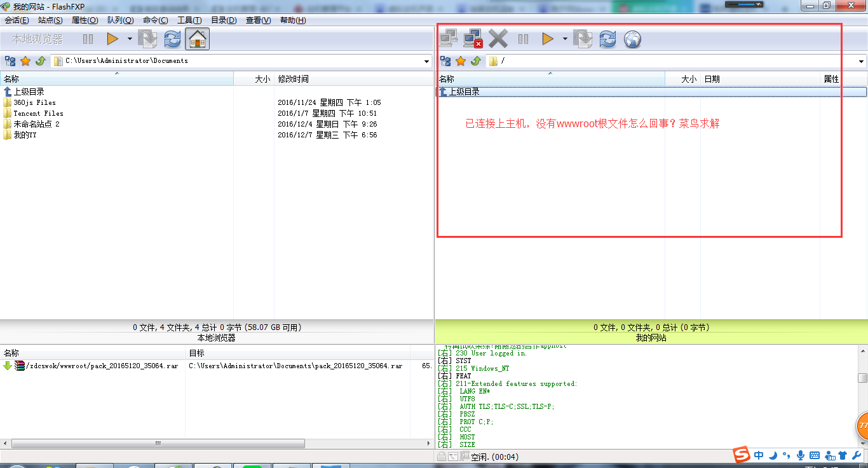Click the local Home browser icon
This screenshot has width=868, height=468.
coord(197,39)
